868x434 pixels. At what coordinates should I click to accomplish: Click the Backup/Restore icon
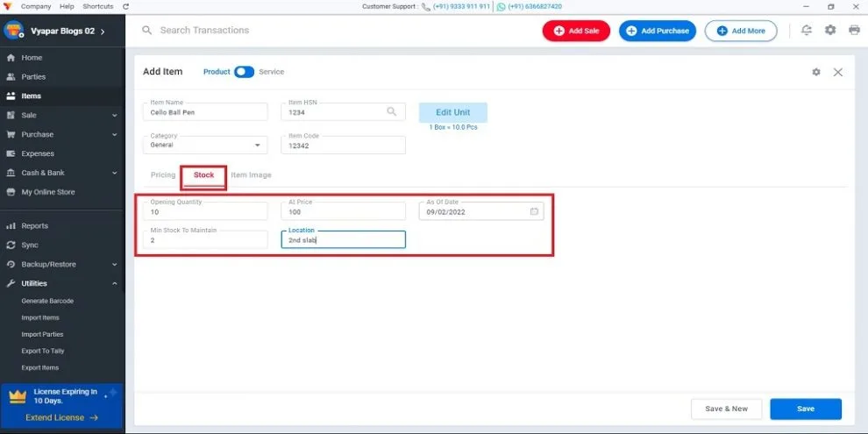point(11,265)
